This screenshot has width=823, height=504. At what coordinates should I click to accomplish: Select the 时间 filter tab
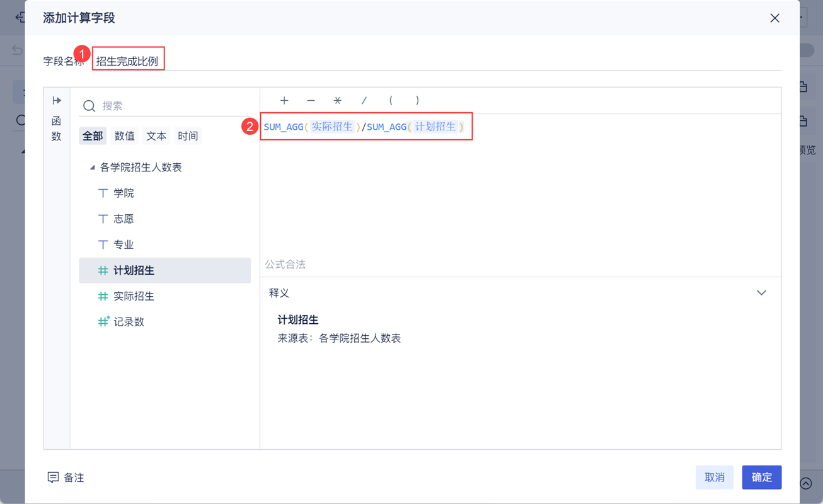point(188,136)
